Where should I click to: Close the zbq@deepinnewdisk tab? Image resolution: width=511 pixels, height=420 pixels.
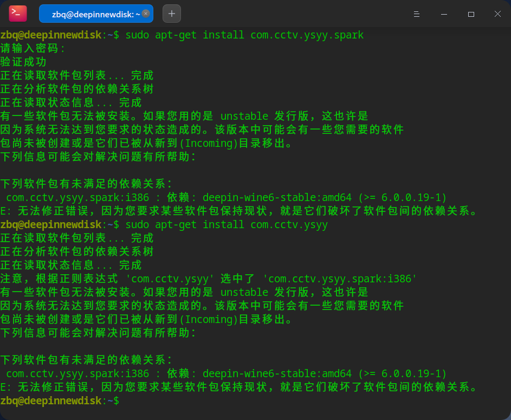(146, 14)
